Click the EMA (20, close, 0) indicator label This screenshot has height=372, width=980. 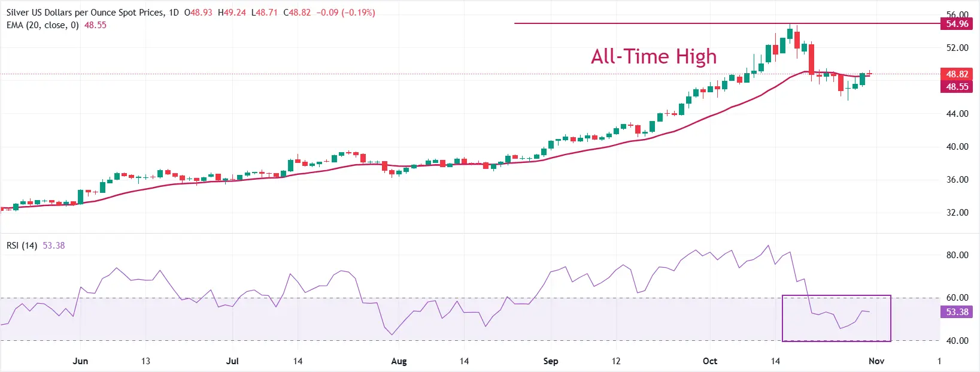(43, 25)
